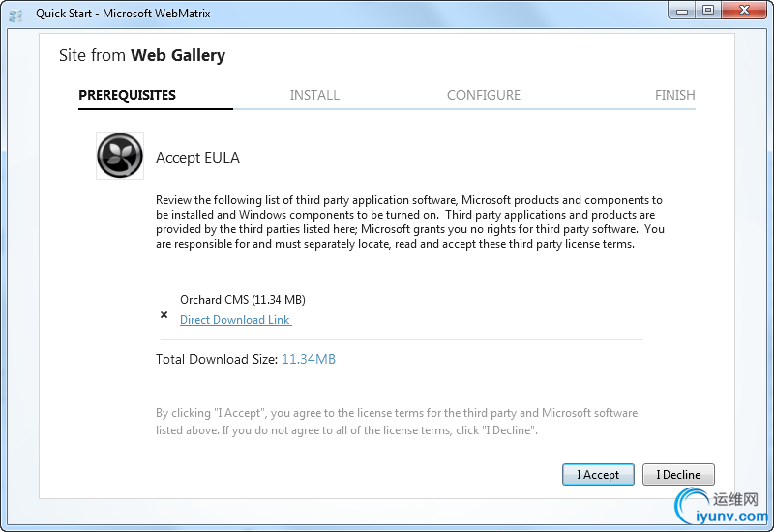This screenshot has width=774, height=532.
Task: Click the Site from Web Gallery title
Action: [x=141, y=55]
